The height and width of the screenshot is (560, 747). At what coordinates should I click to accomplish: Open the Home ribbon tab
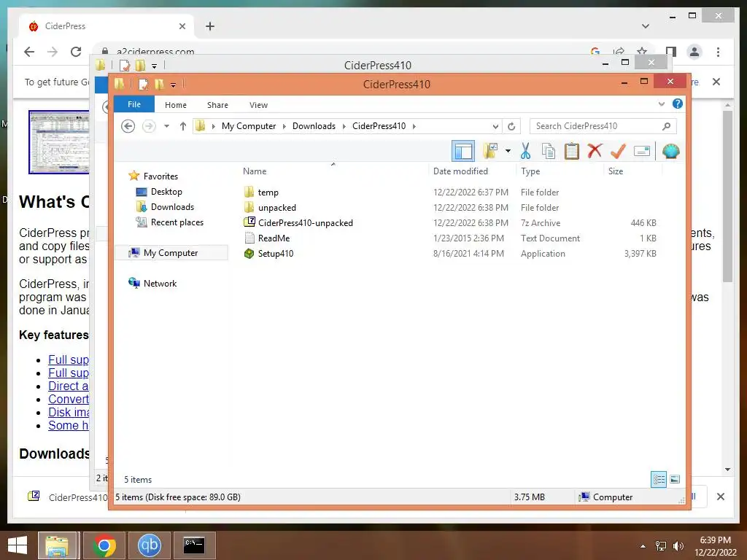coord(175,105)
